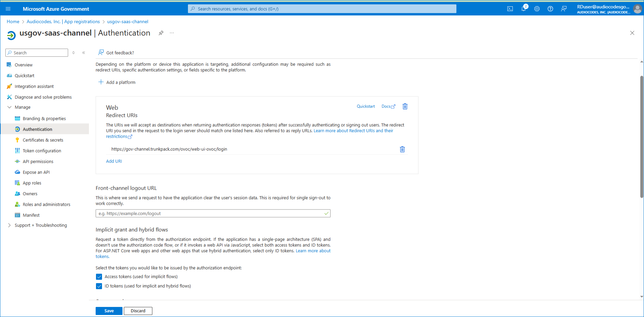
Task: Delete the gov-channel redirect URI
Action: pyautogui.click(x=402, y=149)
